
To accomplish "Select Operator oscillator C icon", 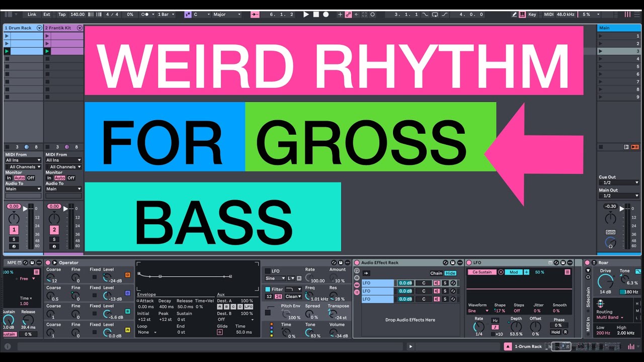I will click(x=127, y=293).
